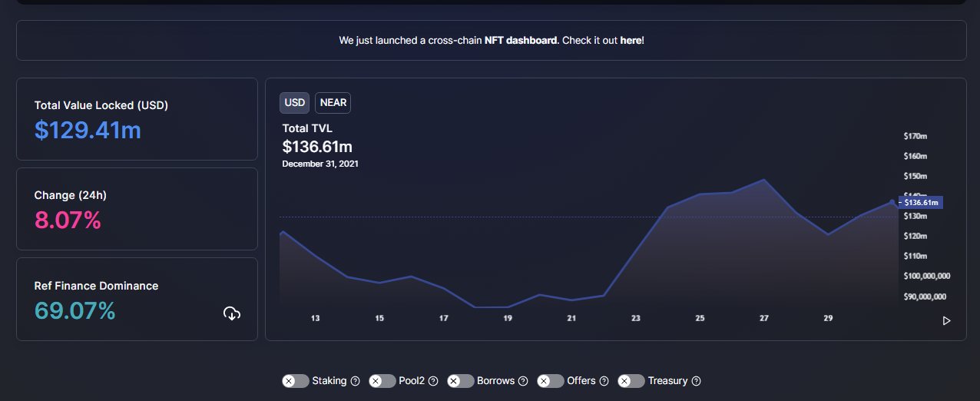Open Pool2 help question mark icon

(x=433, y=381)
